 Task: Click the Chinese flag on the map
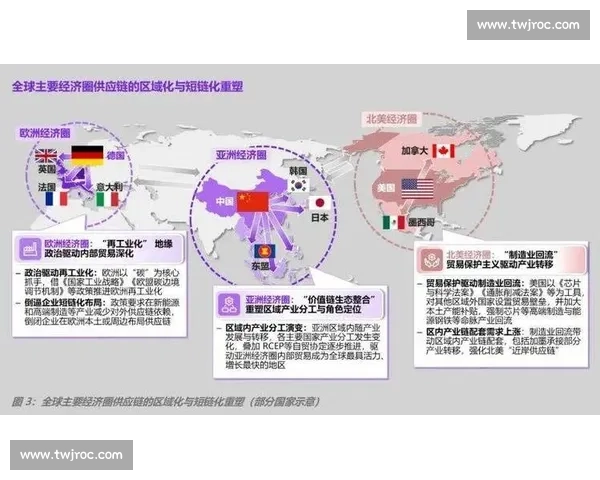click(x=253, y=202)
